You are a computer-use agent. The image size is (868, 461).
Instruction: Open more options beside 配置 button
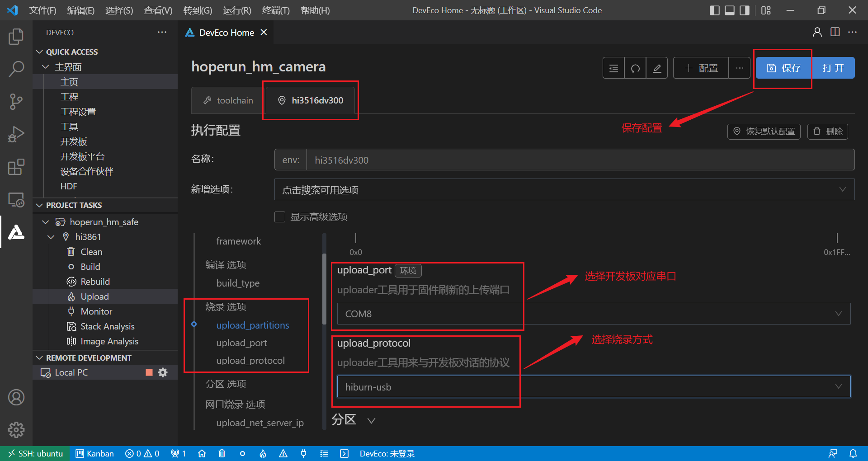(740, 68)
